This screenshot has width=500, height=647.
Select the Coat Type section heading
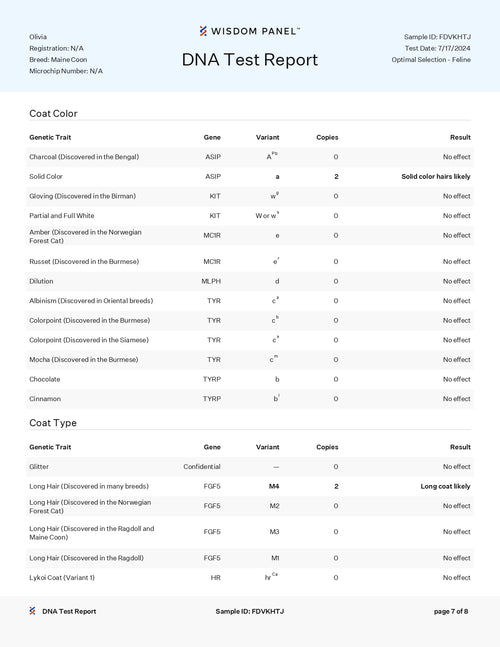click(53, 423)
